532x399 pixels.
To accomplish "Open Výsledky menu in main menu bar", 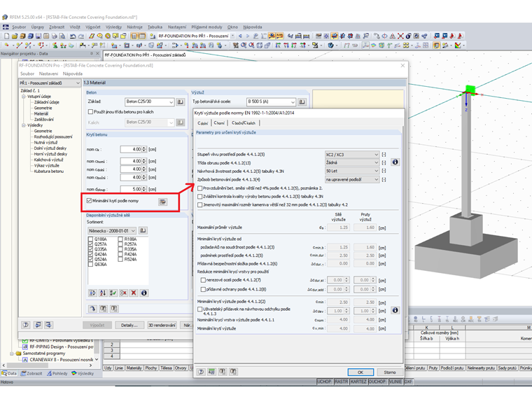I will pyautogui.click(x=113, y=27).
